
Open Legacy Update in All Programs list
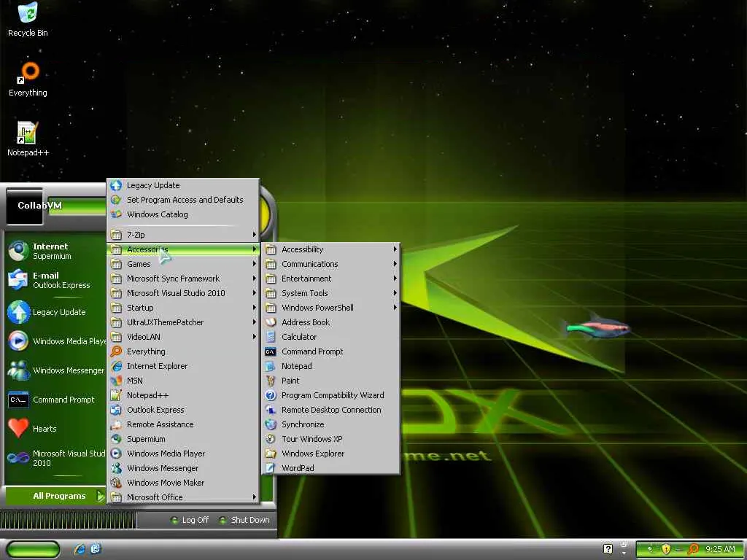(183, 185)
